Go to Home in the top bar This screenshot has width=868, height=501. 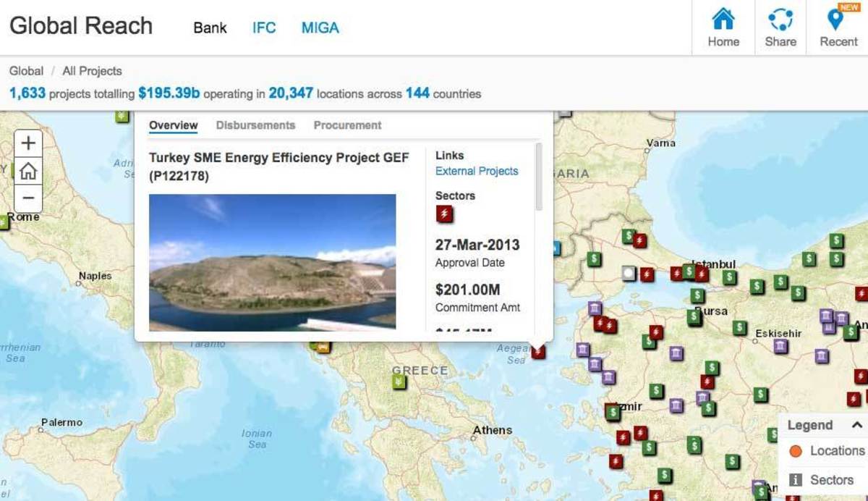click(x=723, y=28)
